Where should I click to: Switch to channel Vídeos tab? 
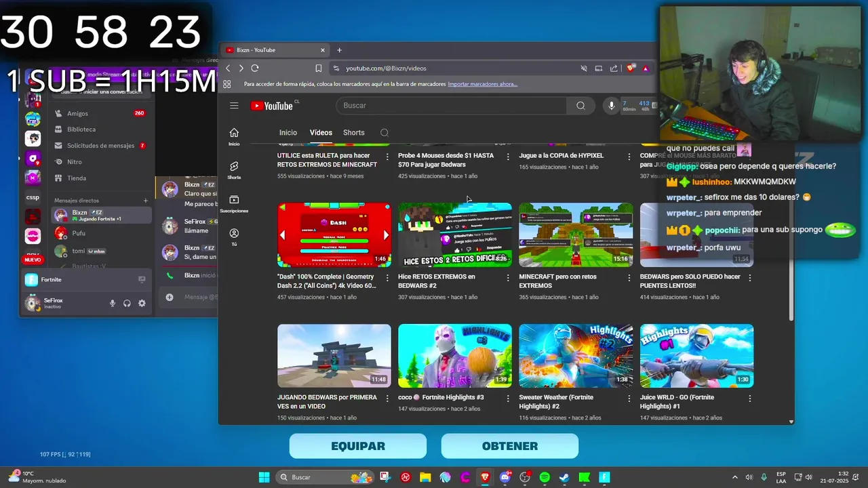tap(321, 133)
